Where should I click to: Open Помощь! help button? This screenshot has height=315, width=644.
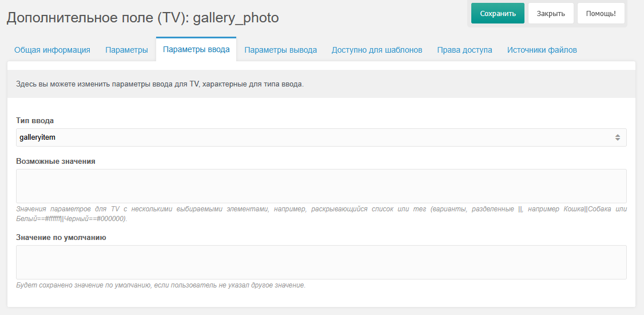click(601, 13)
